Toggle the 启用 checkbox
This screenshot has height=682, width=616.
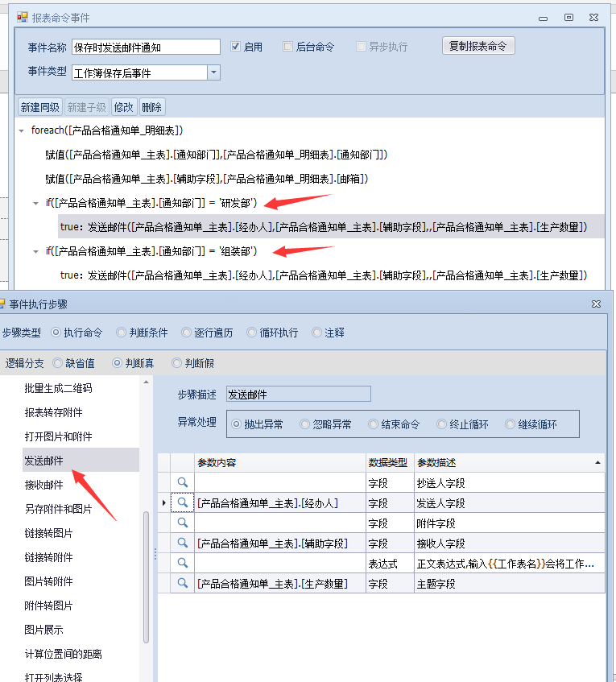[236, 47]
